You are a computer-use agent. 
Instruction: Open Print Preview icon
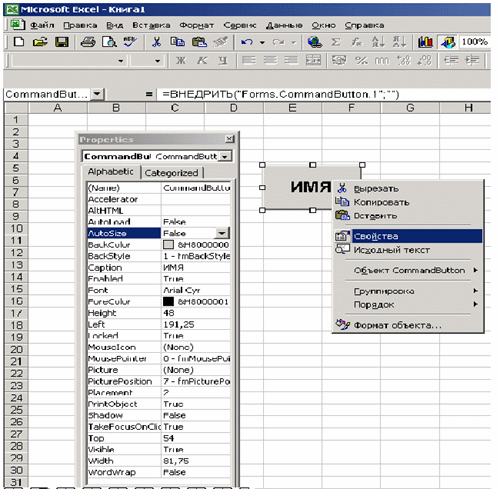tap(109, 42)
